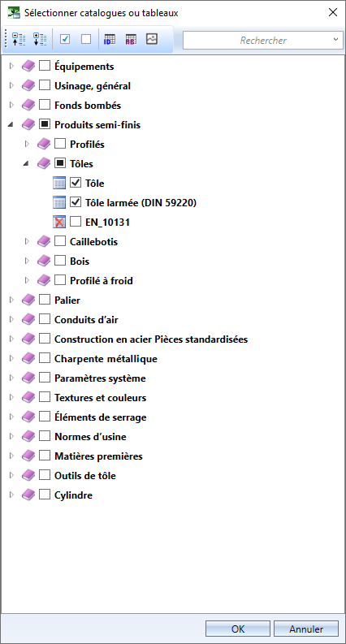346x644 pixels.
Task: Expand the Charpente métallique catalogue
Action: point(11,359)
